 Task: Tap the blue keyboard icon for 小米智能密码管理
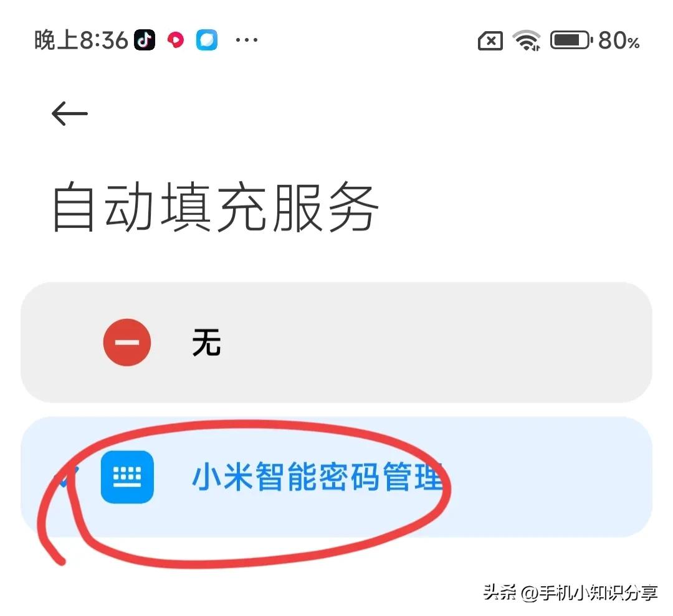click(127, 477)
